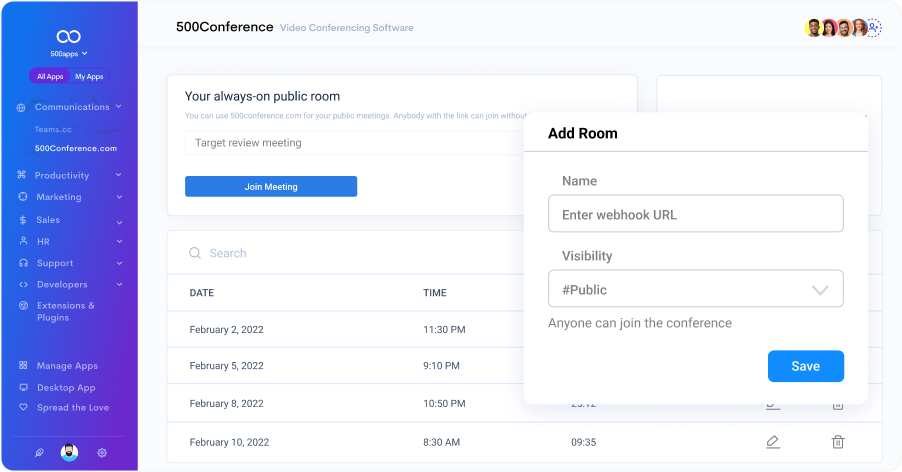
Task: Click the Search magnifier icon
Action: 195,253
